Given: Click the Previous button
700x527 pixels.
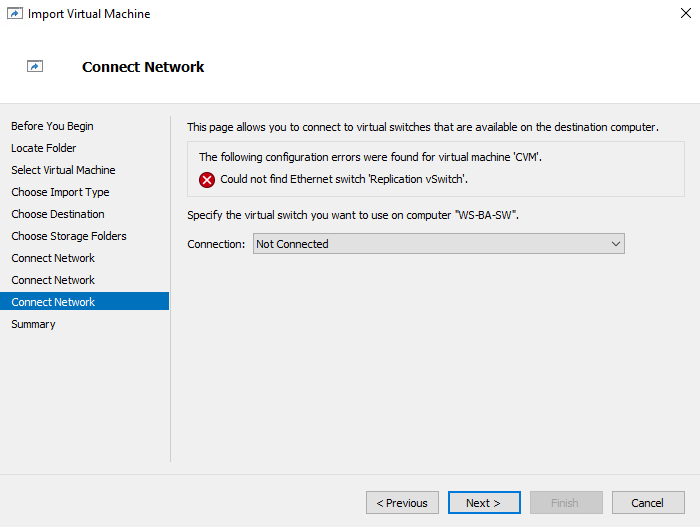Looking at the screenshot, I should coord(402,503).
